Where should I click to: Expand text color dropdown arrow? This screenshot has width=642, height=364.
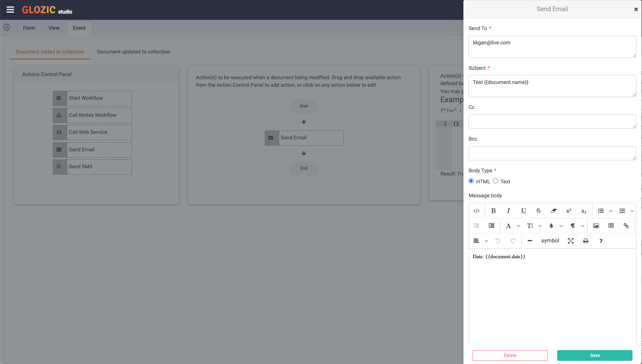tap(561, 226)
